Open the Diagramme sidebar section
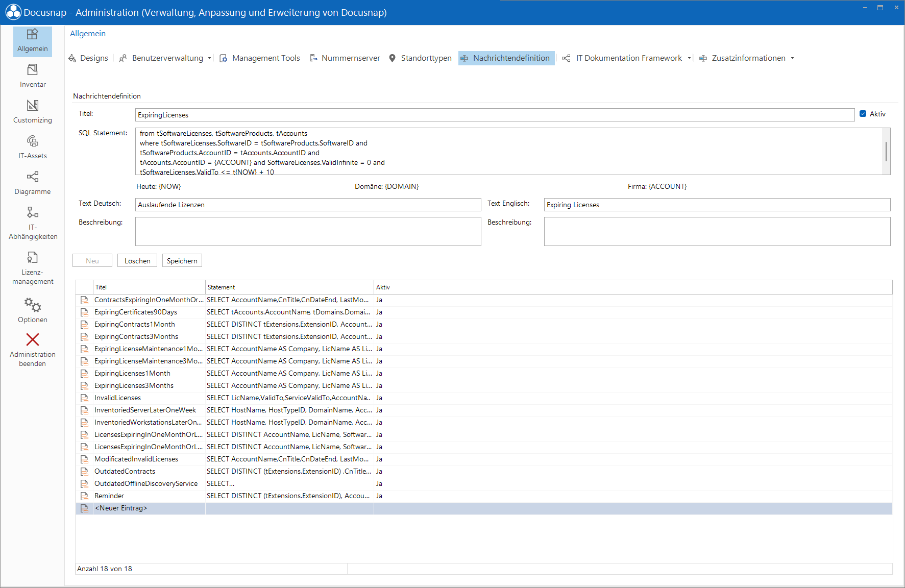Screen dimensions: 905x588 [33, 183]
